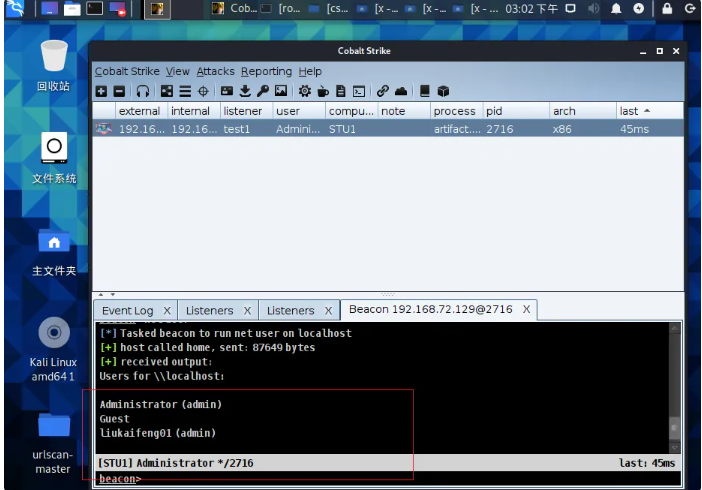Open the Cobalt Strike menu
702x490 pixels.
coord(127,71)
